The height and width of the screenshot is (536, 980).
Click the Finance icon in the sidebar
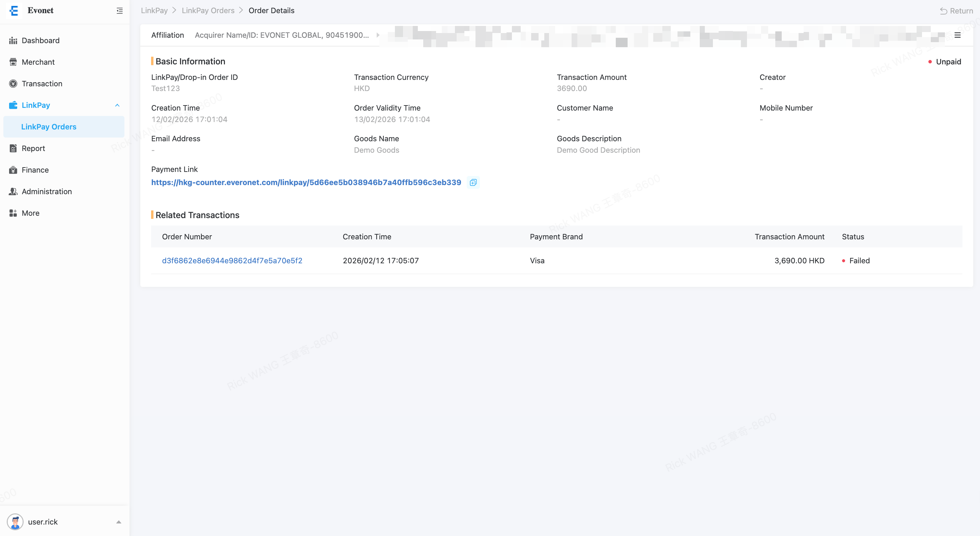coord(13,170)
